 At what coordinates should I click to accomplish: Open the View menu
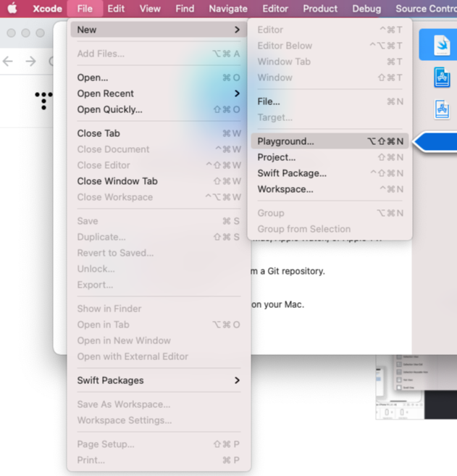click(x=150, y=9)
